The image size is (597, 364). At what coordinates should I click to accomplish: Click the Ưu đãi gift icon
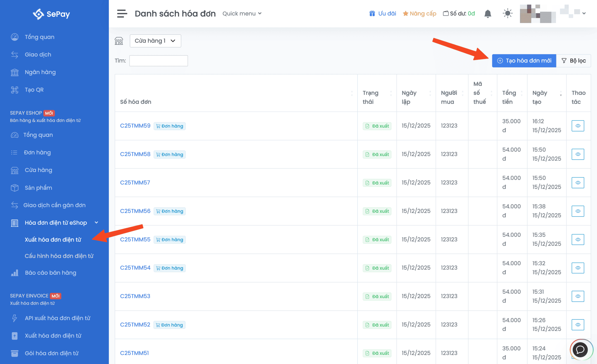tap(372, 13)
